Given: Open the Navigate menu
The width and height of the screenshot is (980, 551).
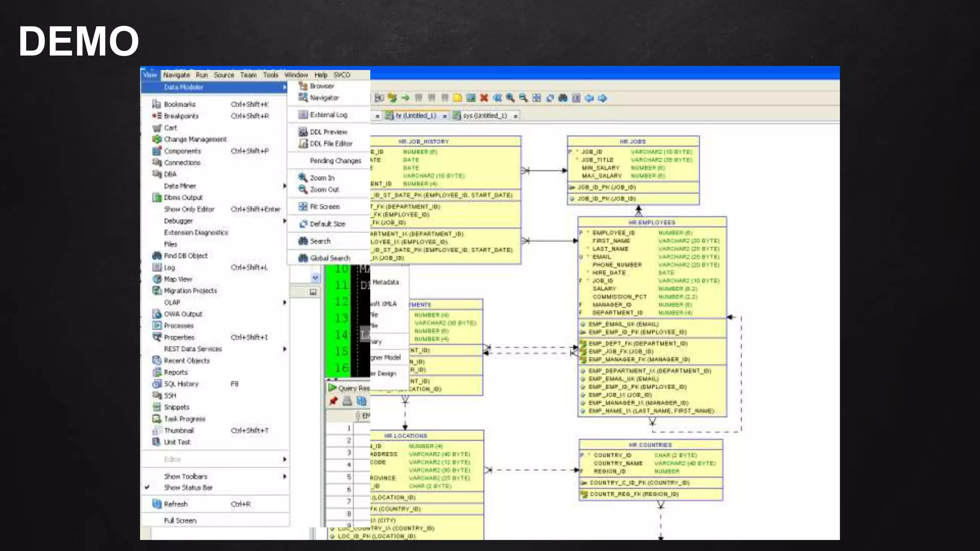Looking at the screenshot, I should click(x=176, y=75).
